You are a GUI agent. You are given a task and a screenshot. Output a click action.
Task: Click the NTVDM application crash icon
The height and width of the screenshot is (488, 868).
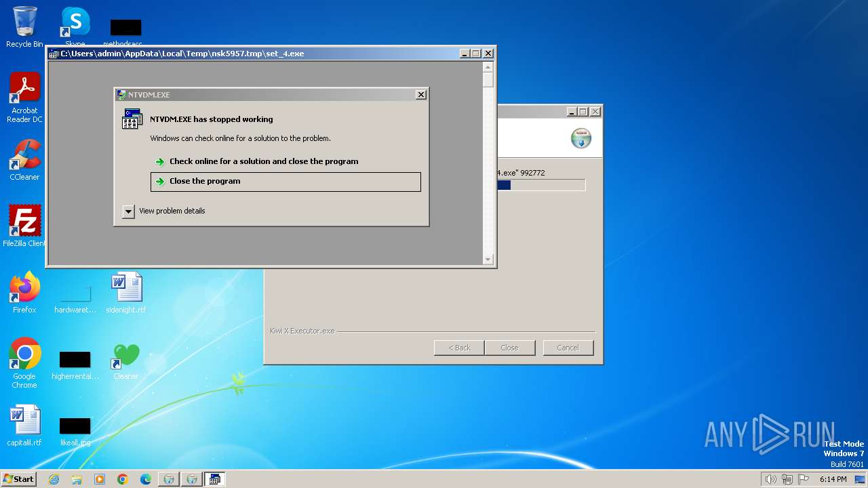click(132, 119)
